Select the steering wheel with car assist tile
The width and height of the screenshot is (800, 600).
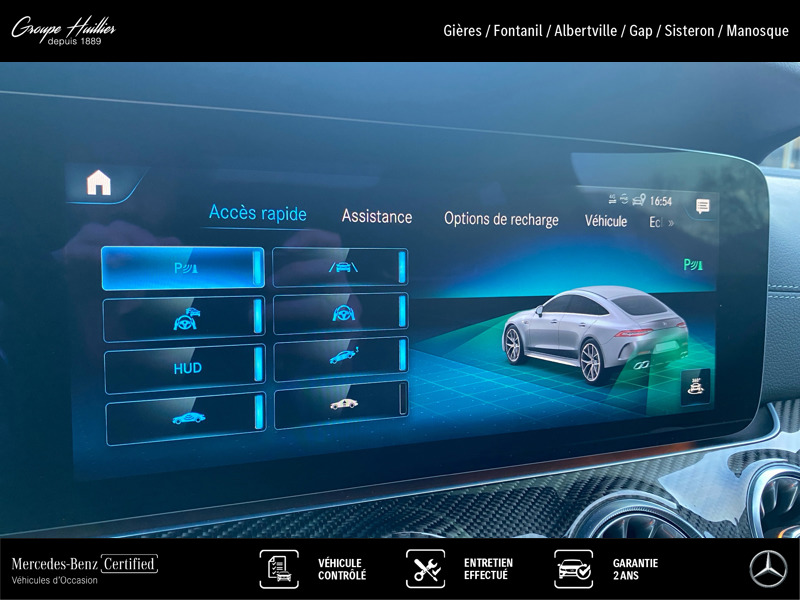coord(185,319)
